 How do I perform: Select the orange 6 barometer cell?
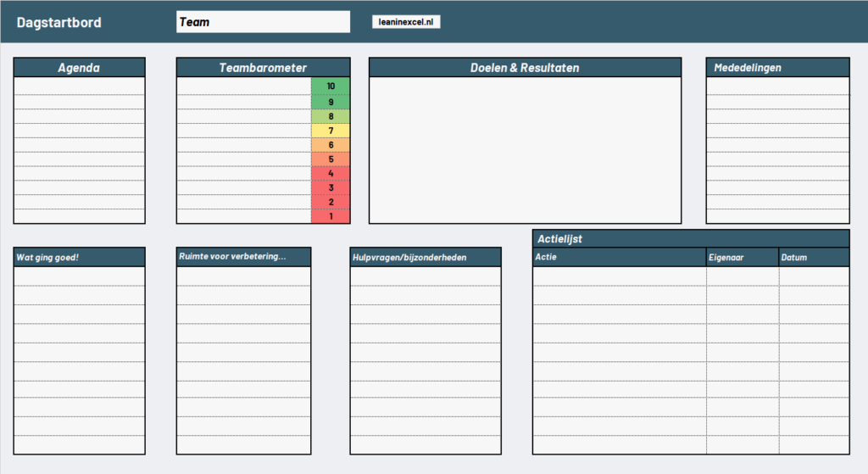click(331, 145)
